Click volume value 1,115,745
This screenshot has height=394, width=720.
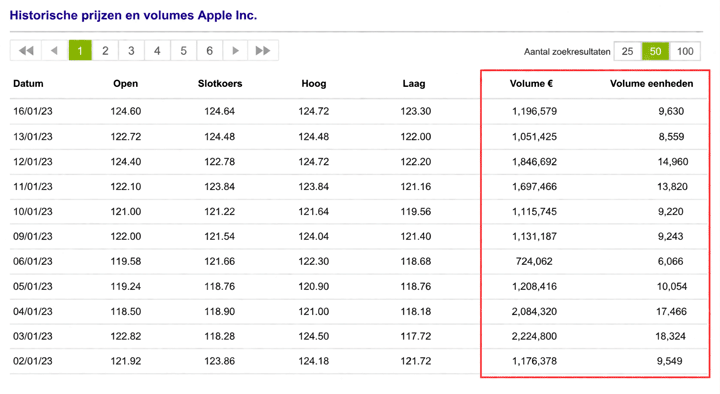click(534, 211)
